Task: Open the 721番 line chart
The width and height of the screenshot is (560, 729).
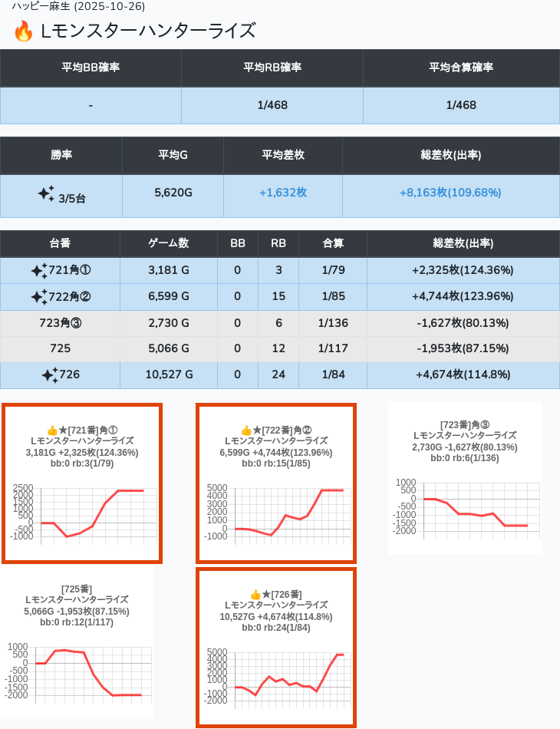Action: (82, 514)
